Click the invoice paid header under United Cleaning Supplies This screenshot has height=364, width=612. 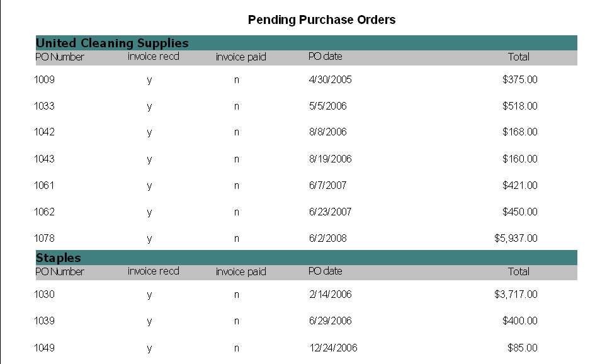[241, 57]
